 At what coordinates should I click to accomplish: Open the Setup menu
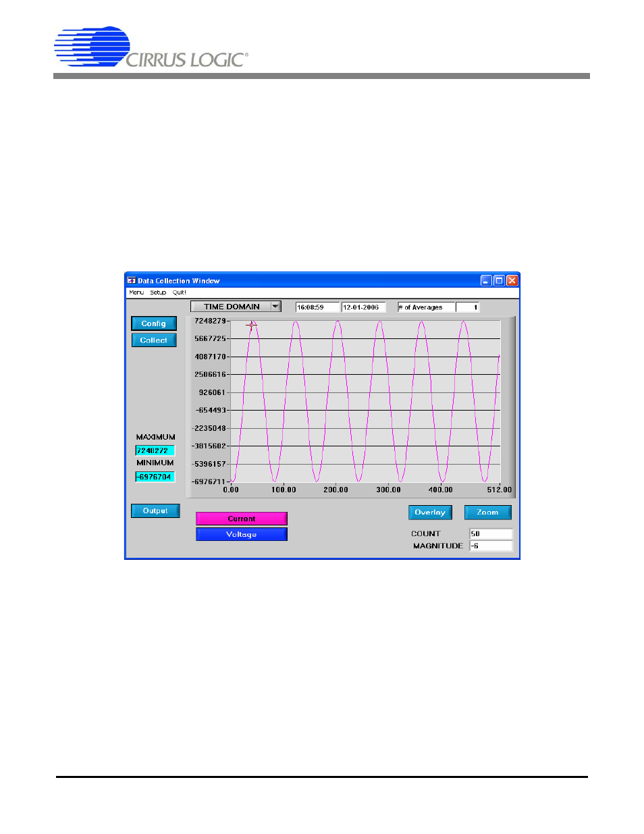[158, 292]
